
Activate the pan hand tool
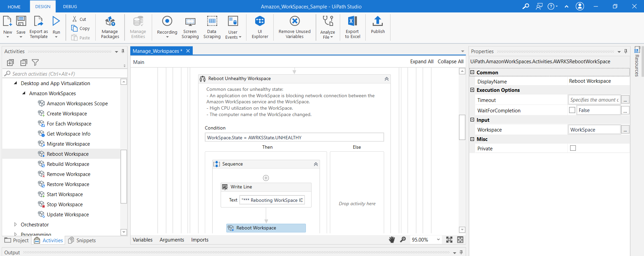pyautogui.click(x=392, y=240)
